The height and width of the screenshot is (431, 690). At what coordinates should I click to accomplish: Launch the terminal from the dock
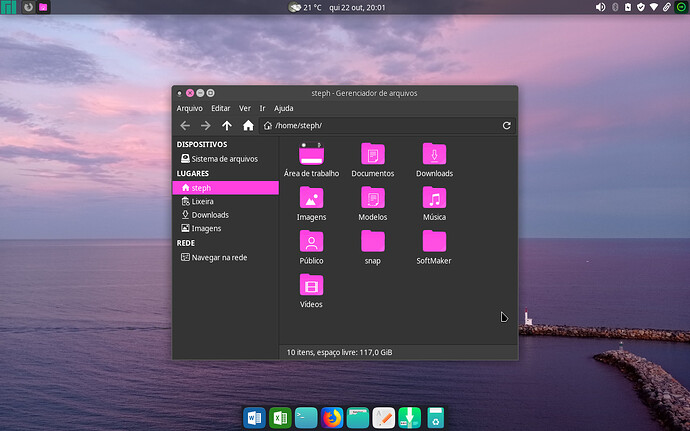click(306, 417)
